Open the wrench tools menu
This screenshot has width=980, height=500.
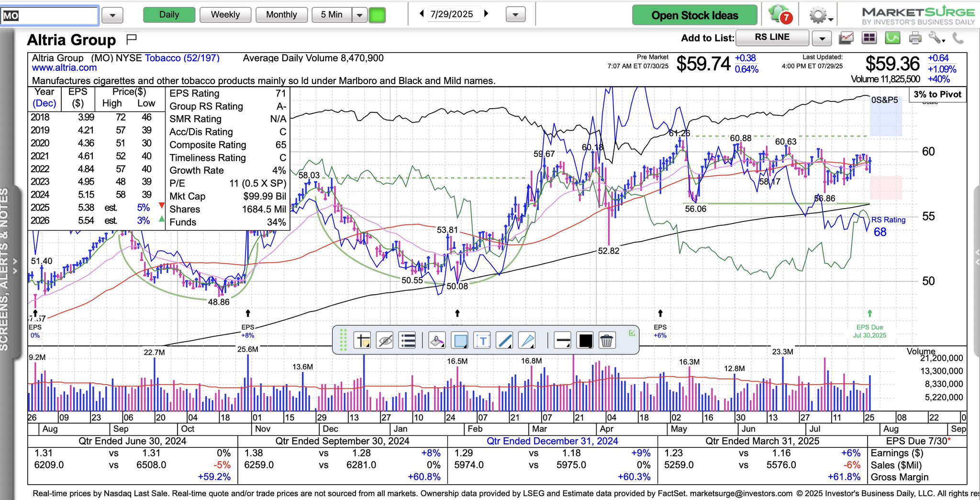936,38
